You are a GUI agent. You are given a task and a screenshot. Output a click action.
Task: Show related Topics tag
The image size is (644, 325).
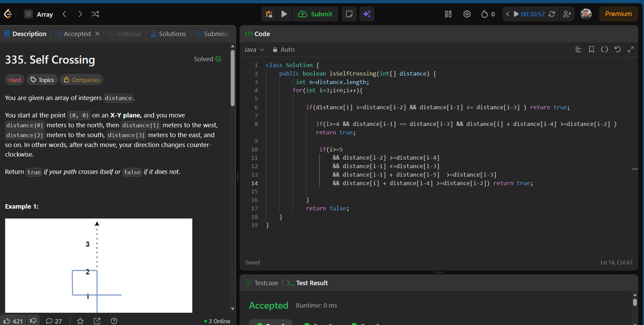[42, 80]
